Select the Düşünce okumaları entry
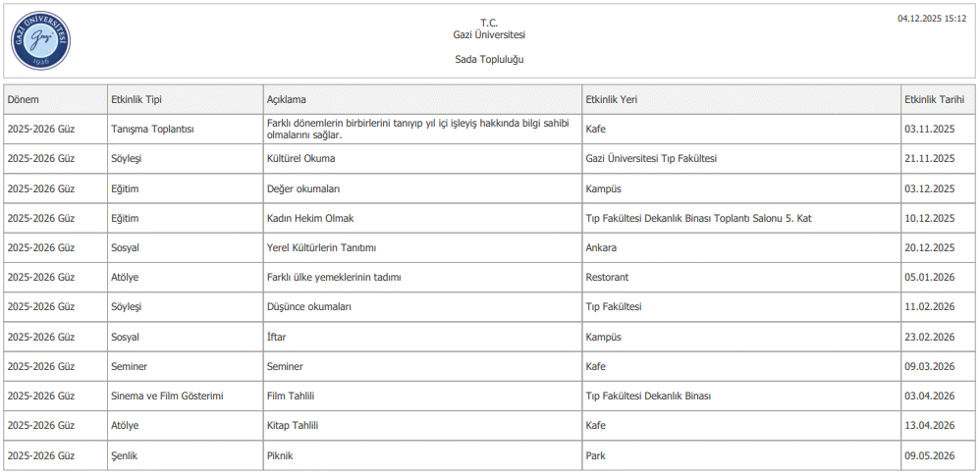980x476 pixels. (309, 307)
